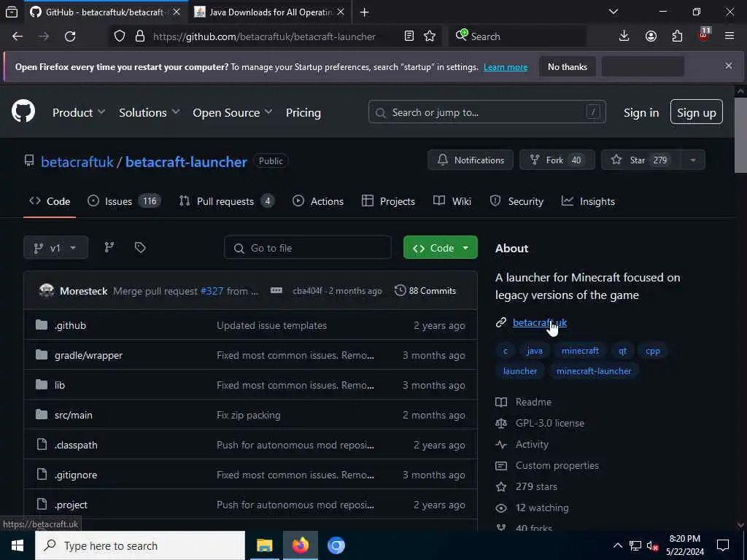Image resolution: width=747 pixels, height=560 pixels.
Task: Open a new tab with the plus icon
Action: coord(365,12)
